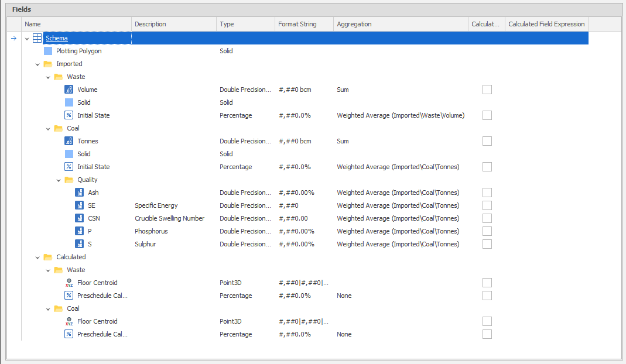Sort by the Type column header

(x=245, y=24)
